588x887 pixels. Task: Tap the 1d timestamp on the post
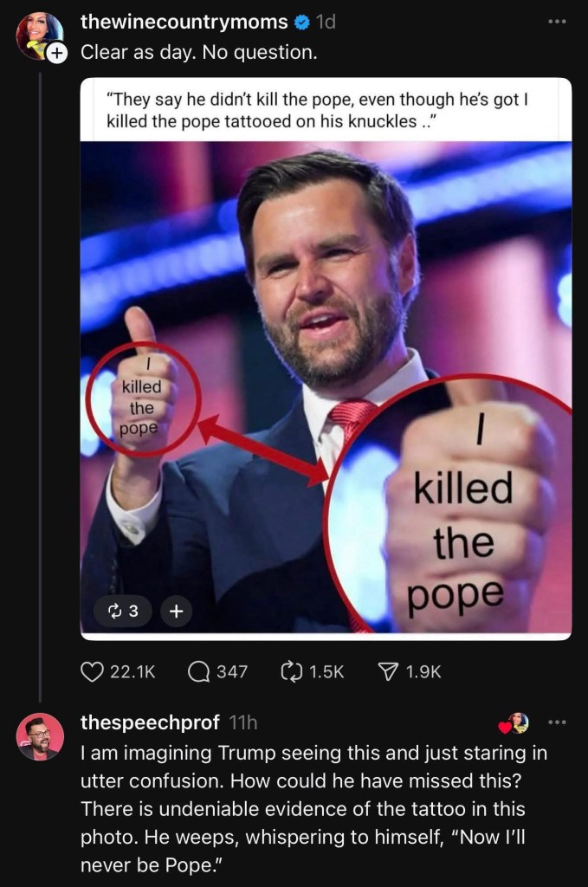click(326, 23)
